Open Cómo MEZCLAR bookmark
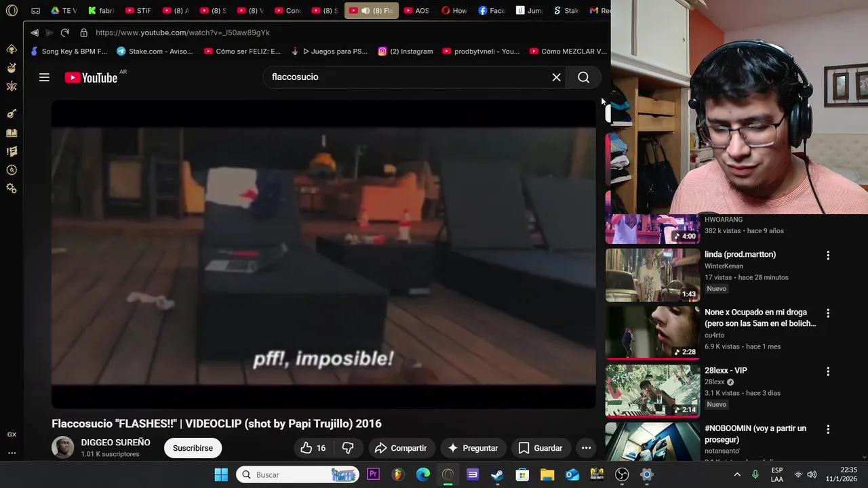The height and width of the screenshot is (488, 868). coord(568,52)
